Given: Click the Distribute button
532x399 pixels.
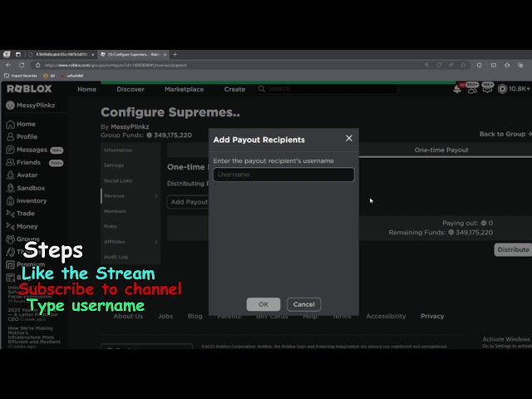Looking at the screenshot, I should pyautogui.click(x=513, y=249).
